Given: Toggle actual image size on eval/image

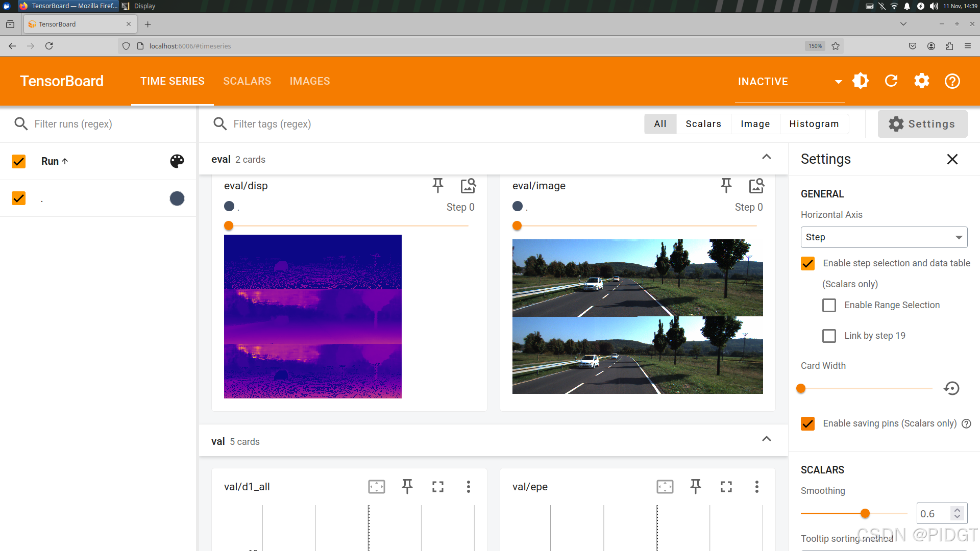Looking at the screenshot, I should (756, 186).
